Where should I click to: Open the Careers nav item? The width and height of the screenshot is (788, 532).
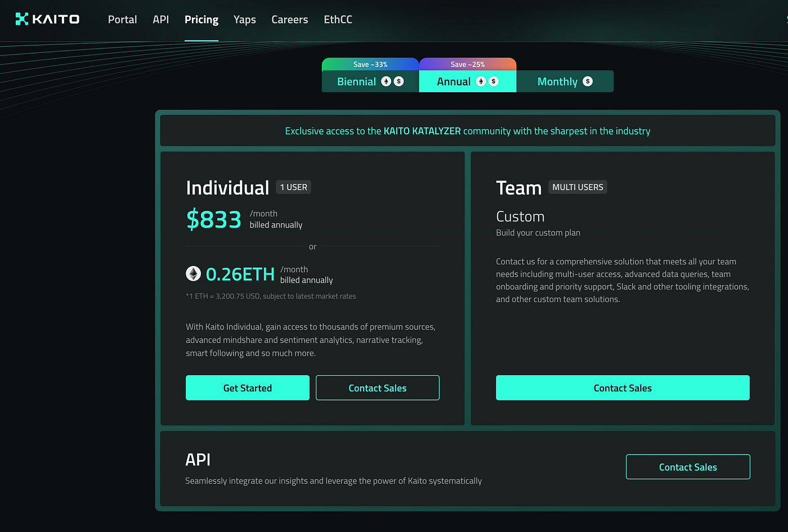coord(290,20)
